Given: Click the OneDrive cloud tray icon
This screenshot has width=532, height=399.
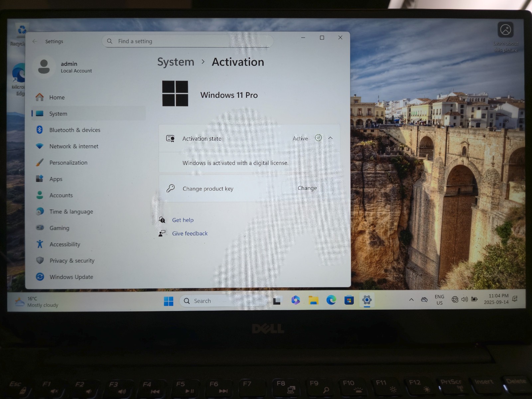Looking at the screenshot, I should click(x=424, y=300).
